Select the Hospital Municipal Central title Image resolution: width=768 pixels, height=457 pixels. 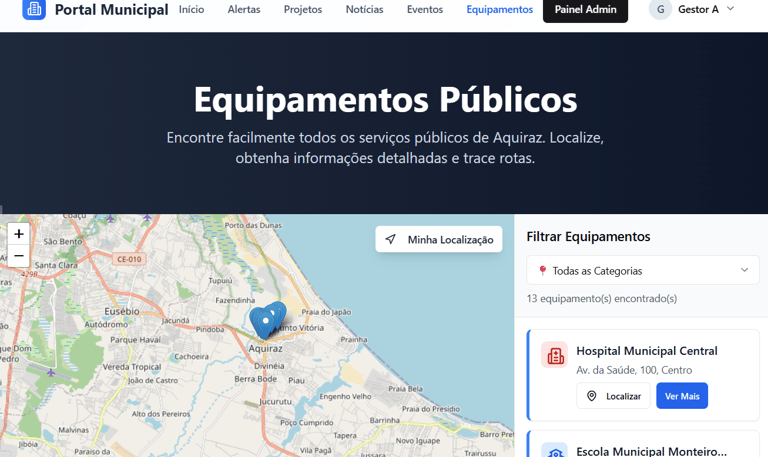[647, 351]
